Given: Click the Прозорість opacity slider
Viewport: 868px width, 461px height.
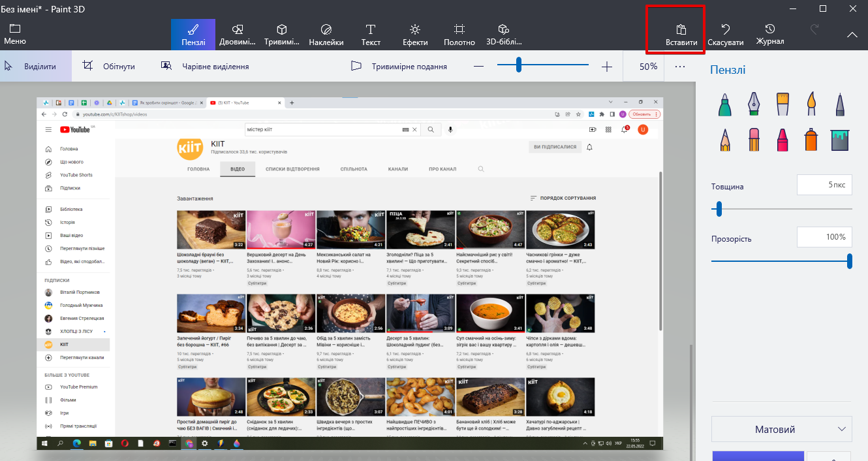Looking at the screenshot, I should (782, 261).
